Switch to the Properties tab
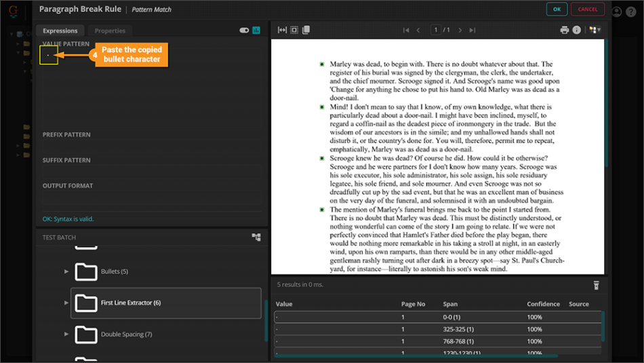This screenshot has height=363, width=644. tap(110, 31)
